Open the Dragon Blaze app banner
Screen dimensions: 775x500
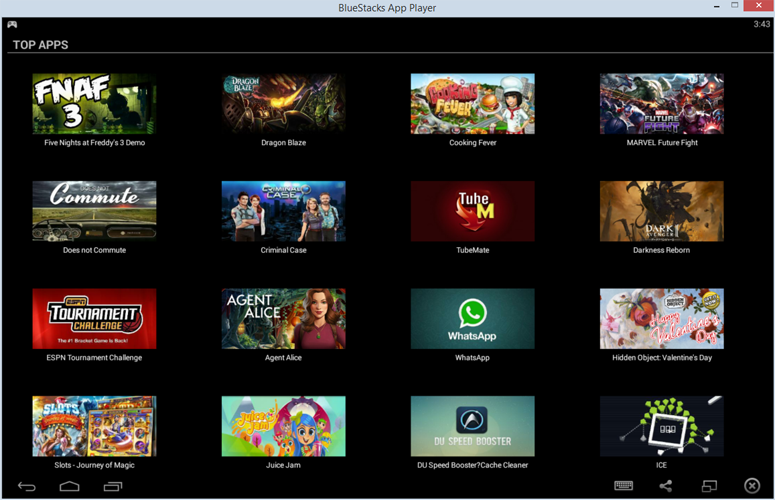pos(283,104)
